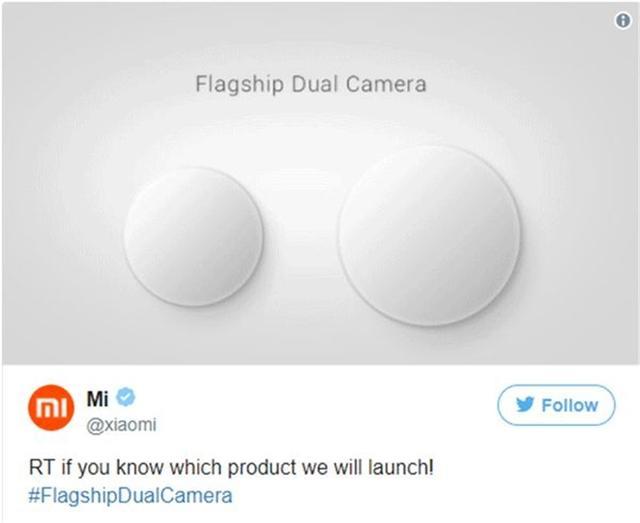Click the word "product" in the tweet text
Screen dimensions: 640x523
[x=262, y=468]
